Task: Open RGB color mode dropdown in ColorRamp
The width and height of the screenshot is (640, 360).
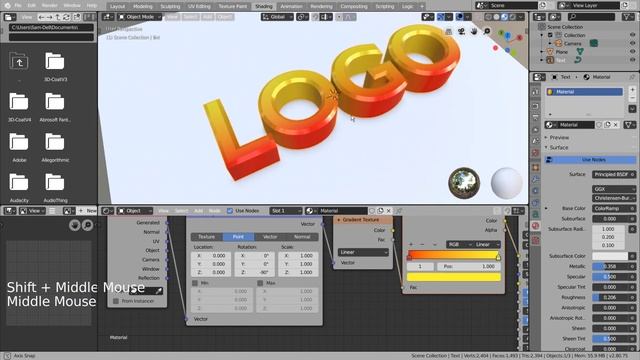Action: click(459, 244)
